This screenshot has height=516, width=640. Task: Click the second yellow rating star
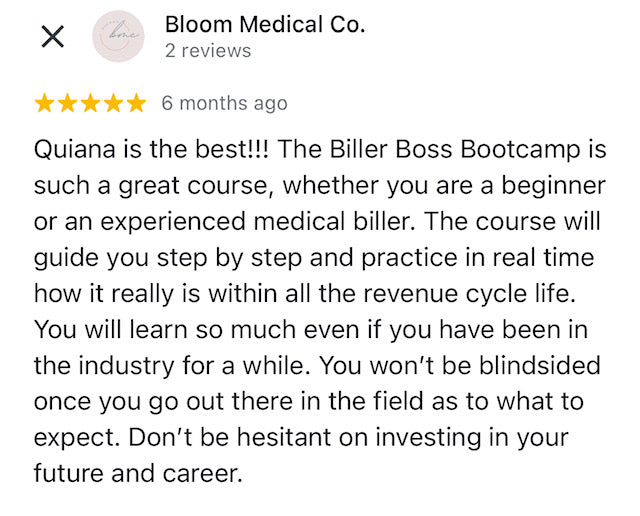68,103
